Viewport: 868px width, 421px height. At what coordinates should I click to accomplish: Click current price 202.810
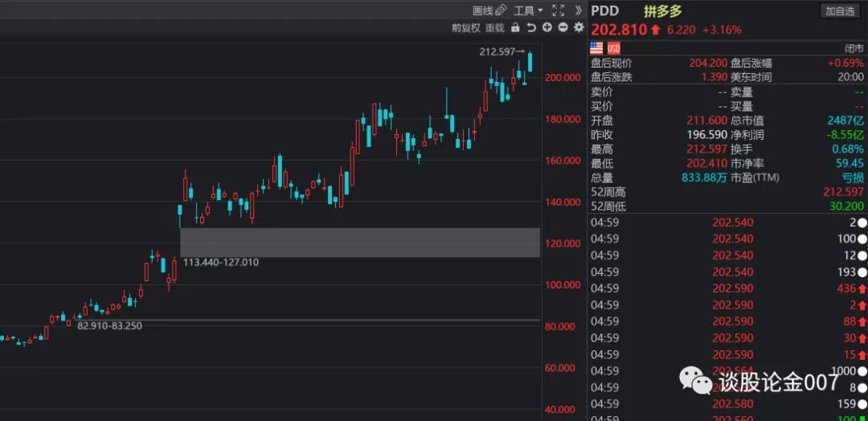[x=619, y=29]
